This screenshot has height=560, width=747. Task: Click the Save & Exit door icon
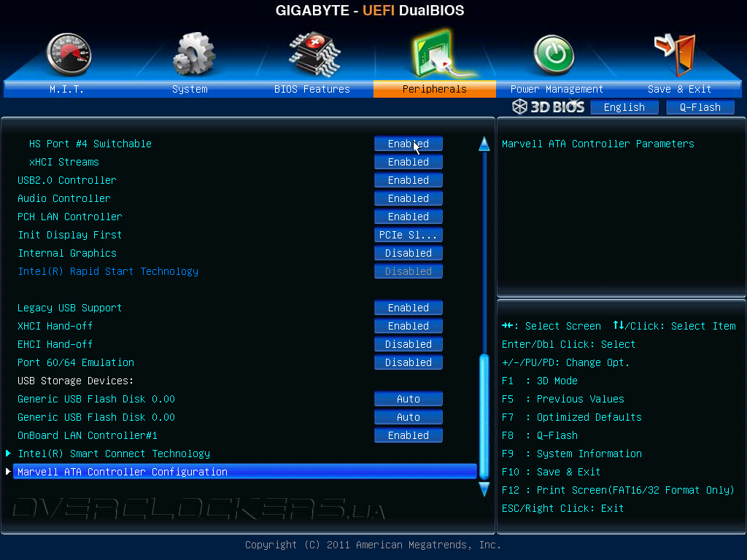[675, 55]
